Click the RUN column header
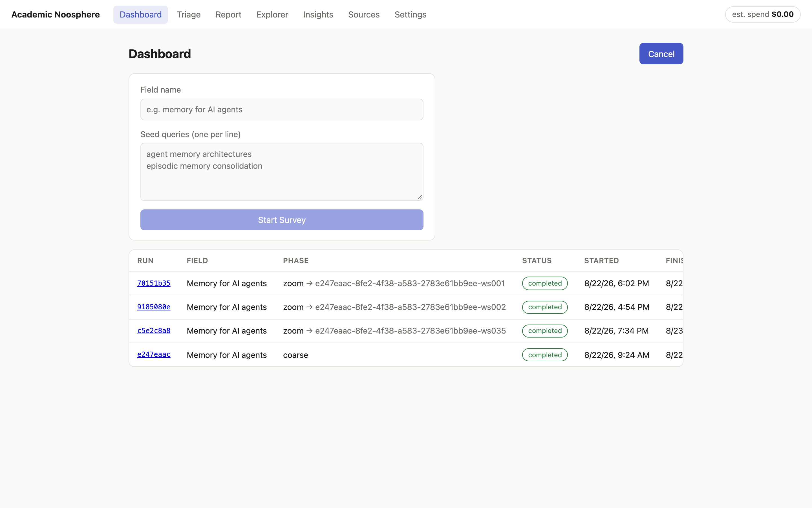Viewport: 812px width, 508px height. [x=145, y=261]
